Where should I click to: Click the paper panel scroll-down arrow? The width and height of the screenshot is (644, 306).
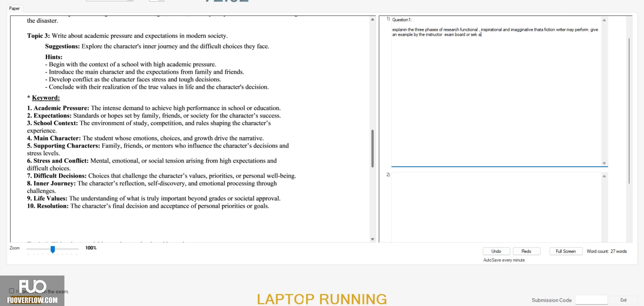point(373,239)
